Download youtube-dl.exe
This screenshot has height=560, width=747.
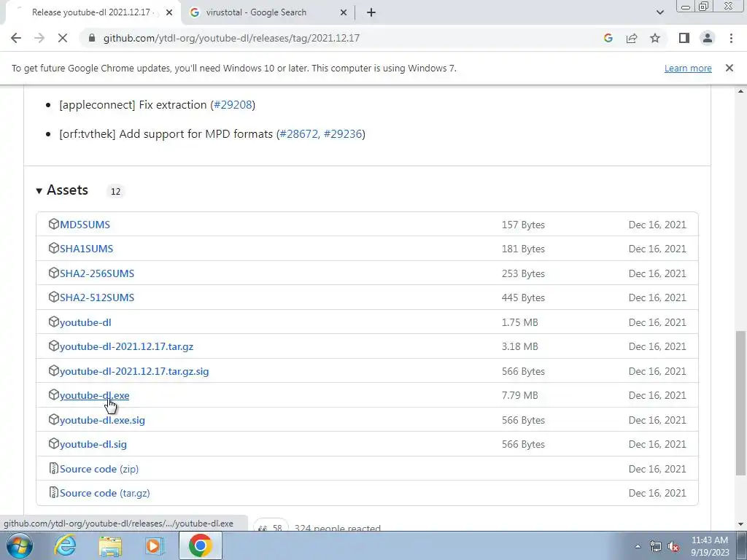coord(94,395)
